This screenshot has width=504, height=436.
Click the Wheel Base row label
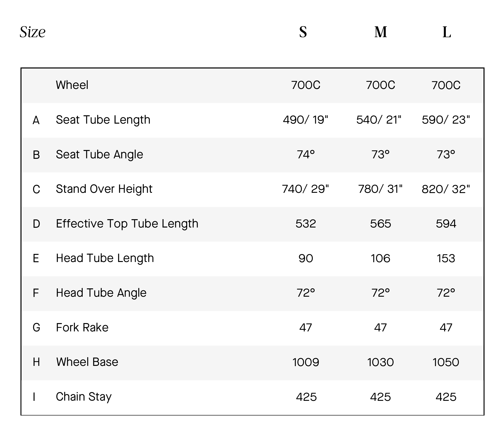click(x=87, y=362)
